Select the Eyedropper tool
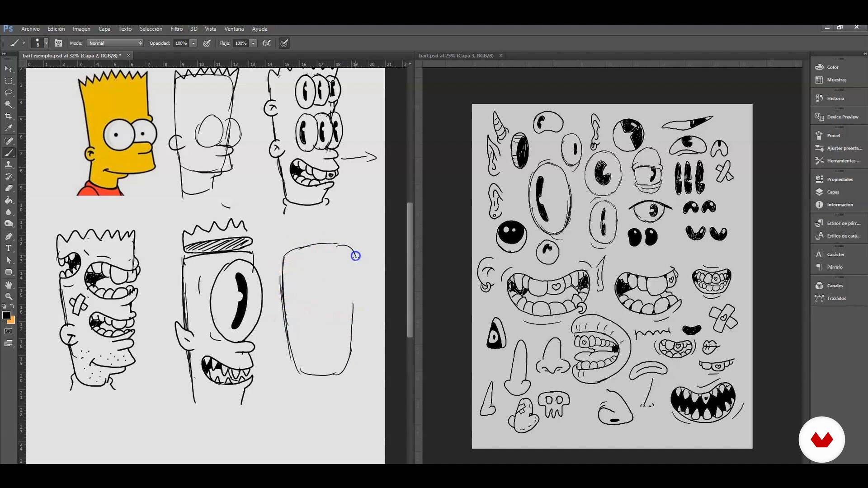 (x=9, y=128)
